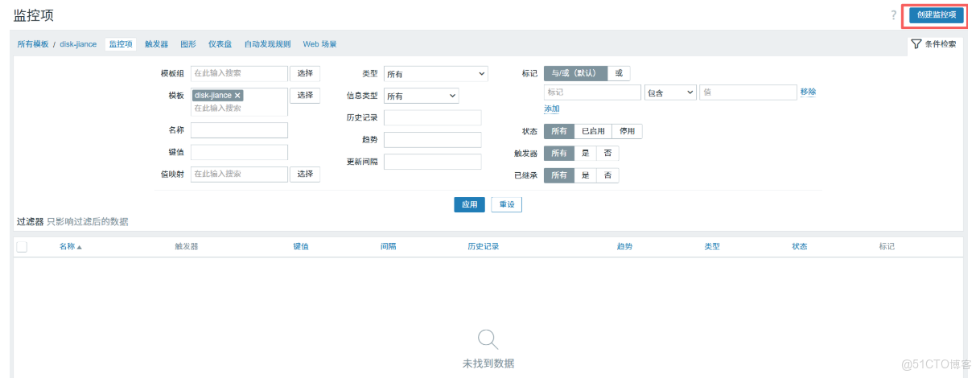This screenshot has height=378, width=980.
Task: Switch to the 监控项 tab
Action: (x=121, y=44)
